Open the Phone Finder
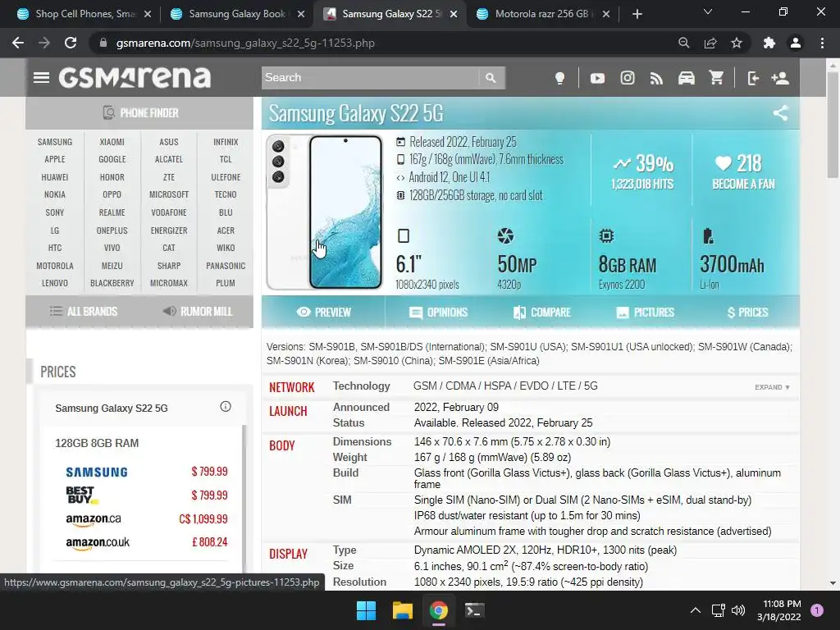 140,113
